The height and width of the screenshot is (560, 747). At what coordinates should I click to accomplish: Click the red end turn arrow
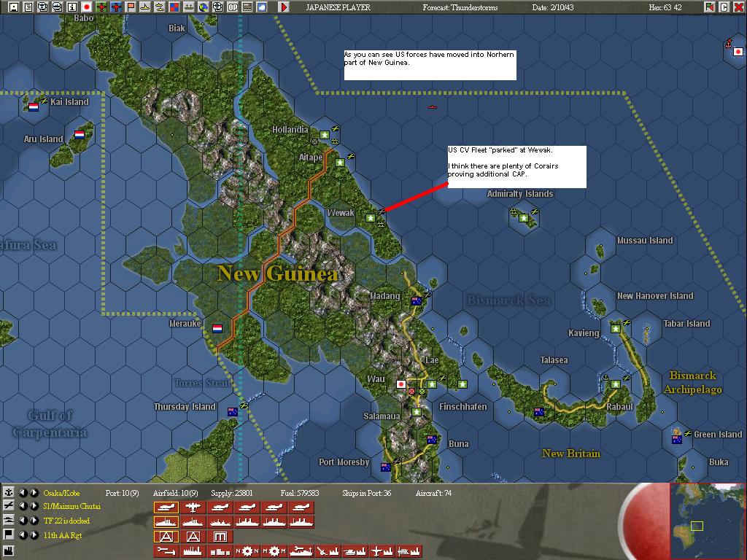[x=284, y=7]
